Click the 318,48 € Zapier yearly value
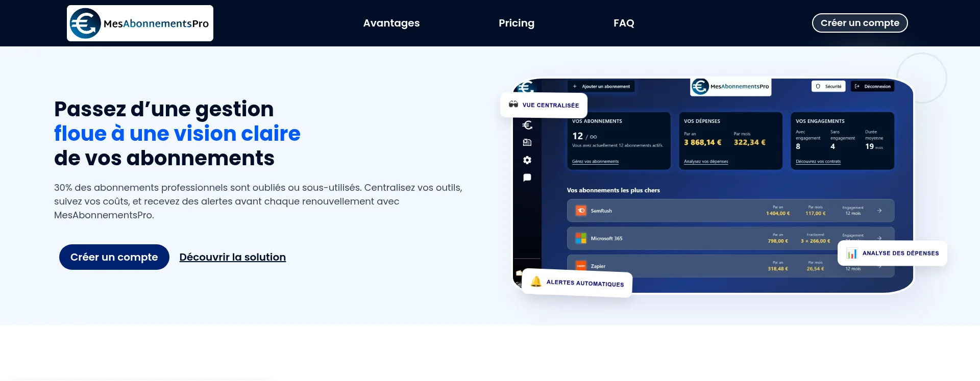The image size is (980, 381). tap(778, 269)
